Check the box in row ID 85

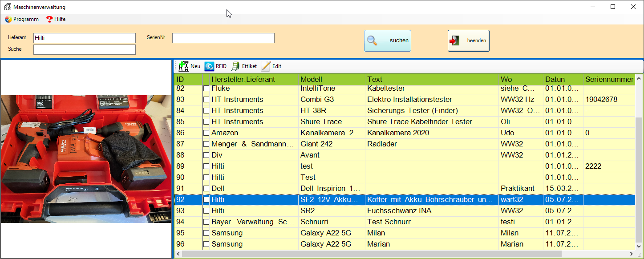(x=206, y=122)
